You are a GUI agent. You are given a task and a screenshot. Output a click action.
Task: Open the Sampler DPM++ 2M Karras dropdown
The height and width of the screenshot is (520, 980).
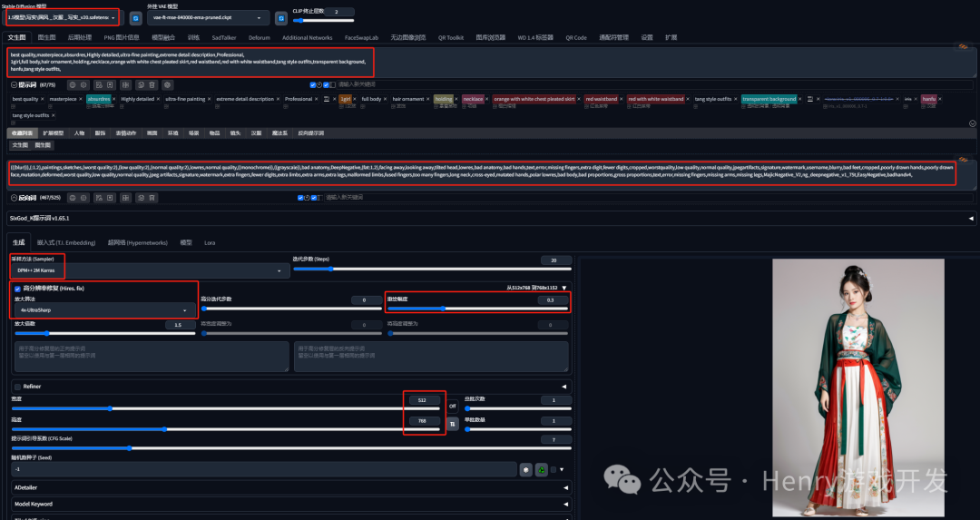[150, 270]
